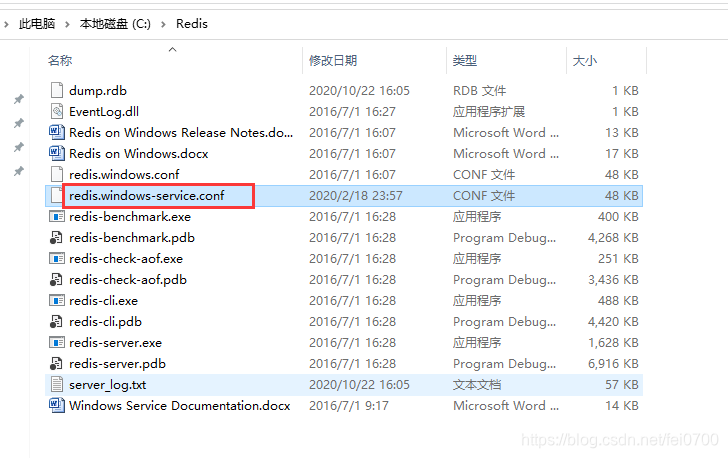Select the redis-check-aof.exe file name
Screen dimensions: 728x458
pos(126,258)
